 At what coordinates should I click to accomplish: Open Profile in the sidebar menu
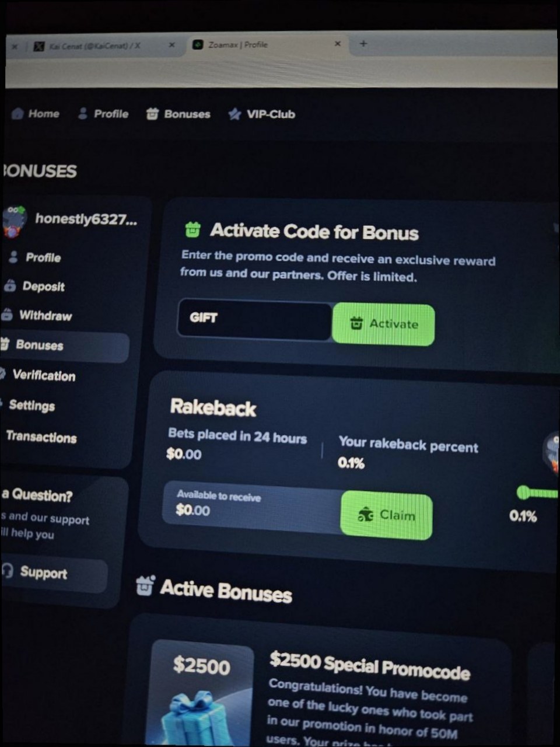click(35, 257)
